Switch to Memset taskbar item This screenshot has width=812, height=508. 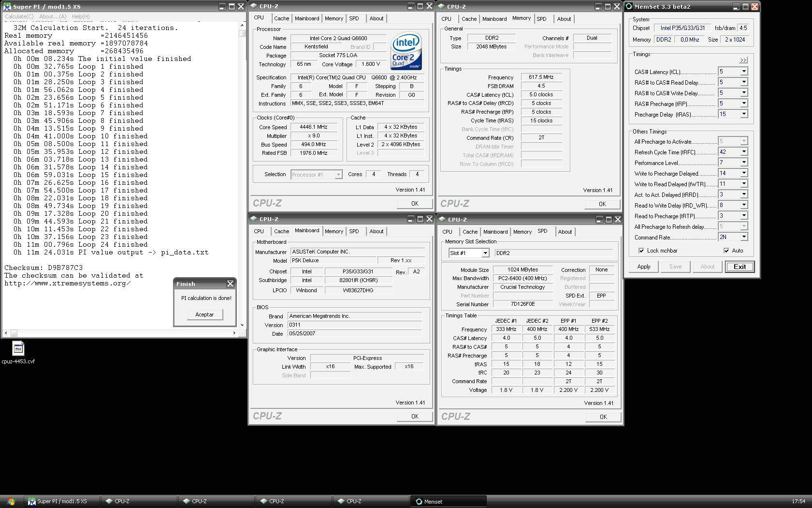tap(449, 501)
